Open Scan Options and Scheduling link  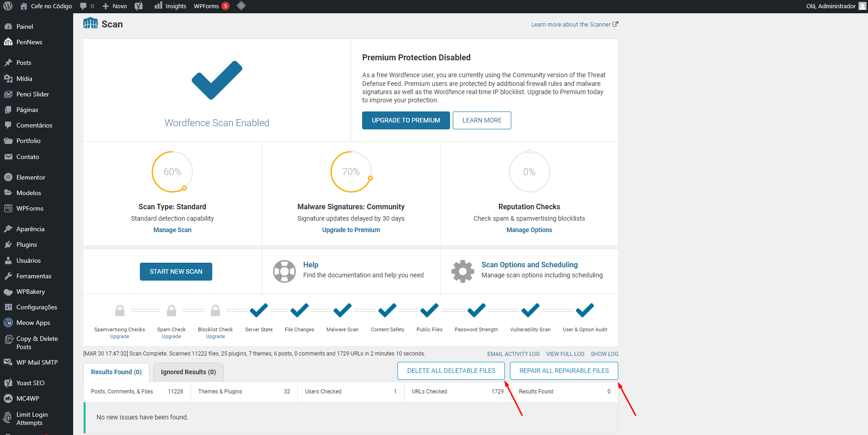[530, 265]
